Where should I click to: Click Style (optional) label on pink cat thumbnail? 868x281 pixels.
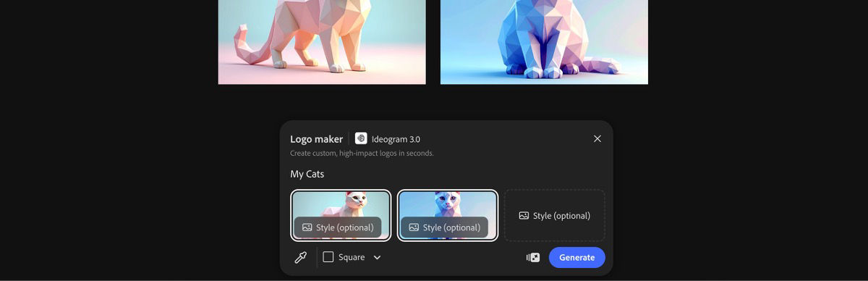coord(345,227)
